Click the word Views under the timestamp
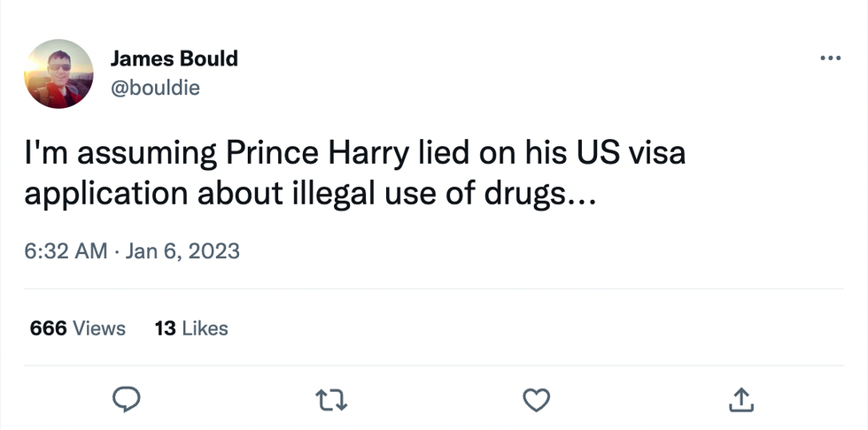The image size is (868, 430). click(98, 328)
